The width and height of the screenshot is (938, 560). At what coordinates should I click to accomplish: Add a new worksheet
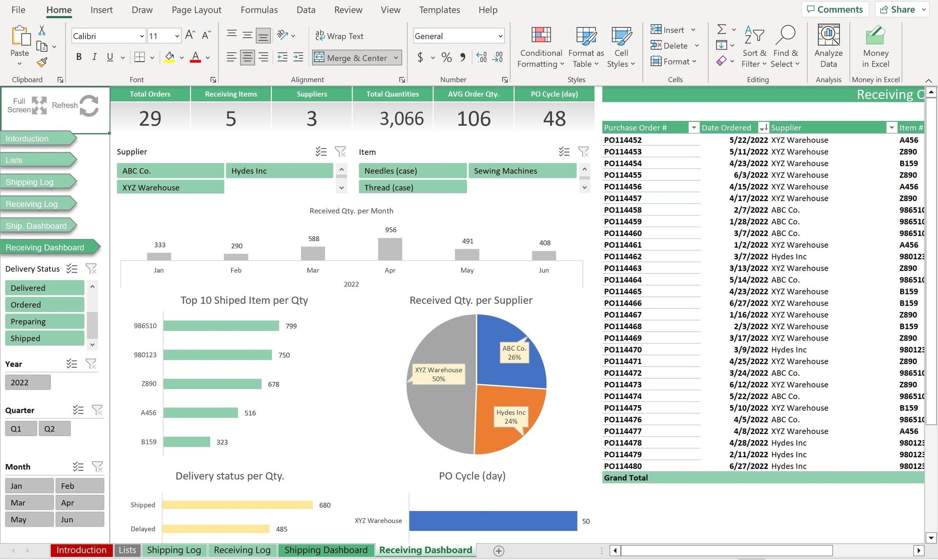coord(498,550)
